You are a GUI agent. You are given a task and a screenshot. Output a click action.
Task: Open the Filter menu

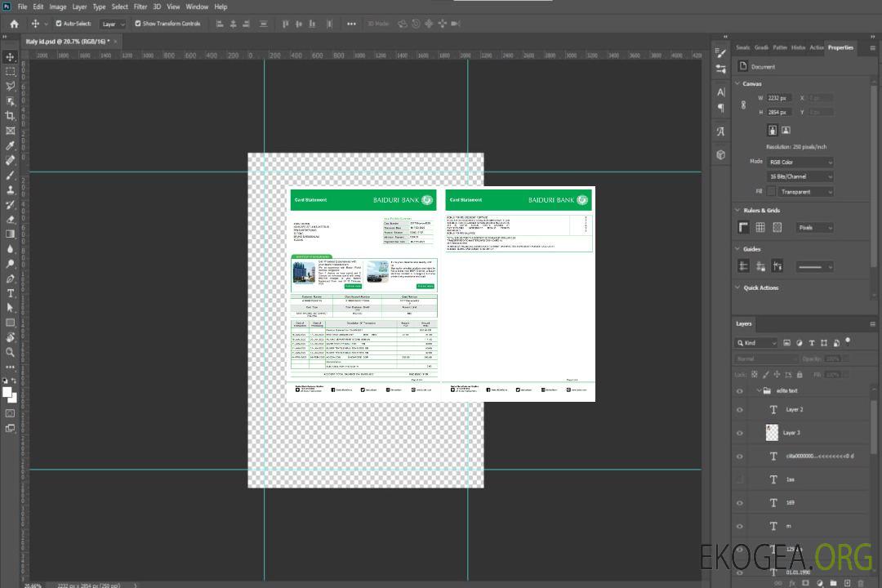pyautogui.click(x=140, y=7)
